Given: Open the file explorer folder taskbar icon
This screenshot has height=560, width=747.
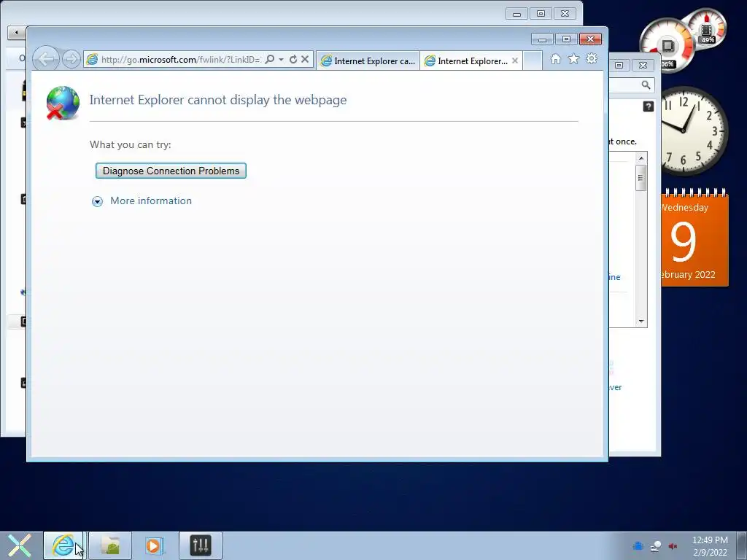Looking at the screenshot, I should pyautogui.click(x=110, y=545).
